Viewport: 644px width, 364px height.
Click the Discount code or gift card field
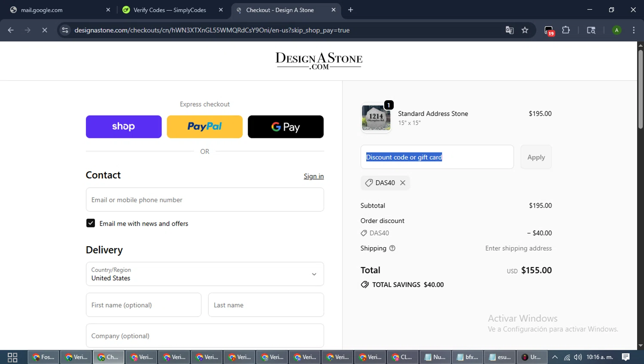click(437, 157)
